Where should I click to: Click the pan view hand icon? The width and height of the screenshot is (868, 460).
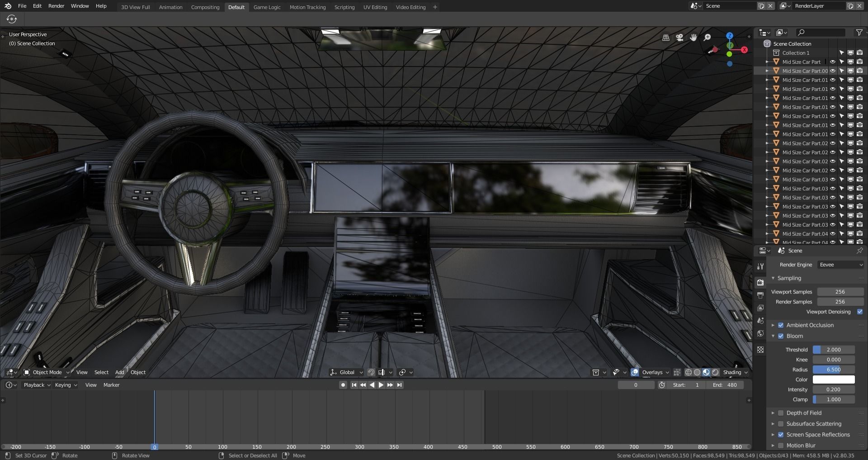tap(693, 38)
